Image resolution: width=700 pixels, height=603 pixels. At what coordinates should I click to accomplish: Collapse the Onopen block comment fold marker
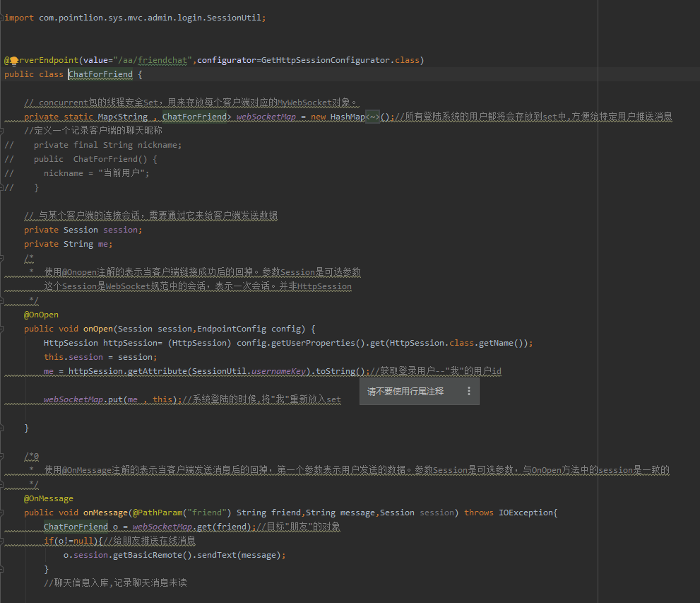pos(3,258)
